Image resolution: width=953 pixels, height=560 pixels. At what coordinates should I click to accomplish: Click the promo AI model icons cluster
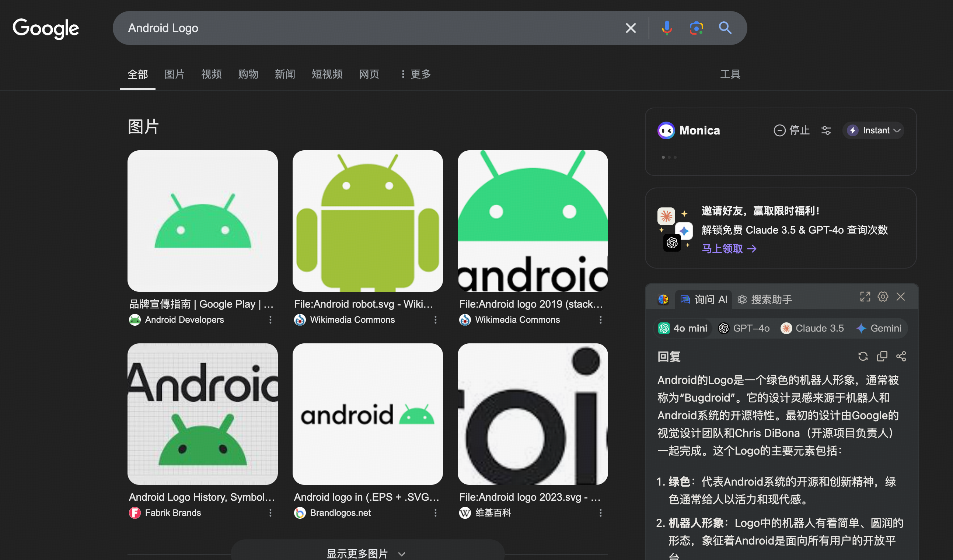(x=676, y=229)
